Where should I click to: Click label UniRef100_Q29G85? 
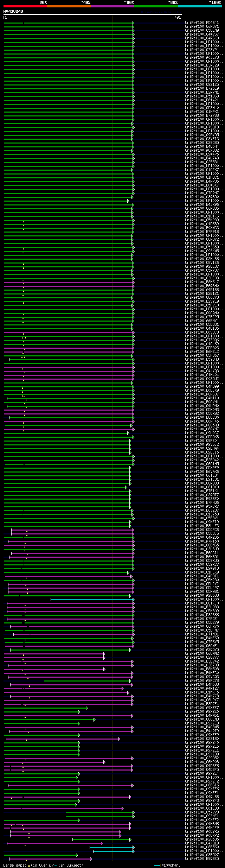[x=202, y=142]
